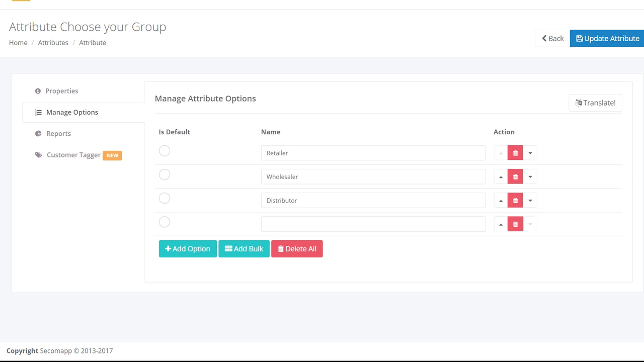Switch to the Reports section
644x362 pixels.
pyautogui.click(x=59, y=133)
